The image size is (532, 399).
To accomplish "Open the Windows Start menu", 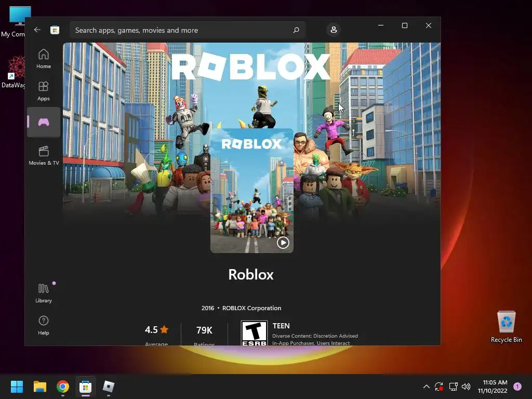I will pyautogui.click(x=17, y=387).
